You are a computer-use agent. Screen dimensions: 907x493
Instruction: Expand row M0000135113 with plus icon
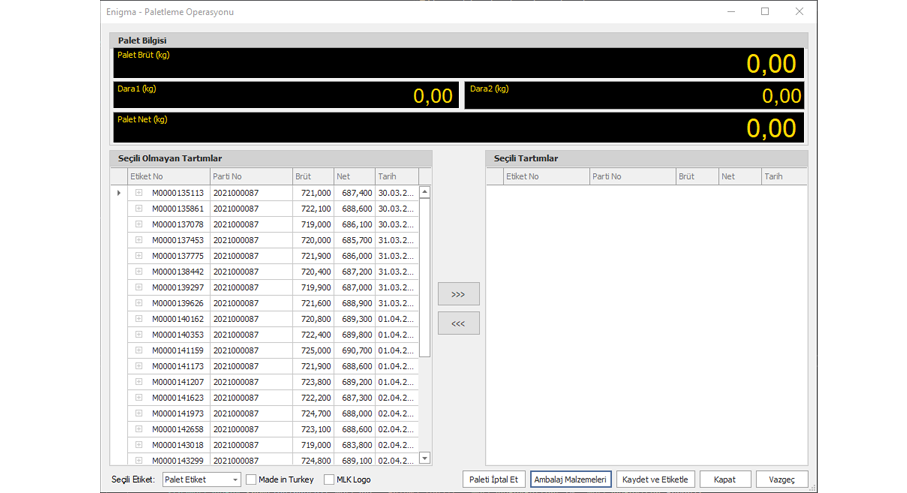tap(139, 193)
